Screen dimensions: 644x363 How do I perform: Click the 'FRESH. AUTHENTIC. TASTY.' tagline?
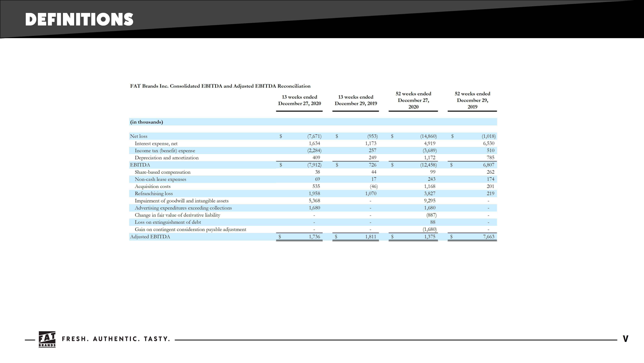click(116, 339)
